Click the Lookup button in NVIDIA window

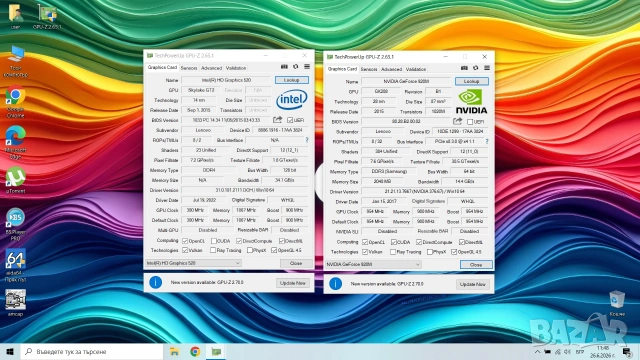[x=471, y=81]
